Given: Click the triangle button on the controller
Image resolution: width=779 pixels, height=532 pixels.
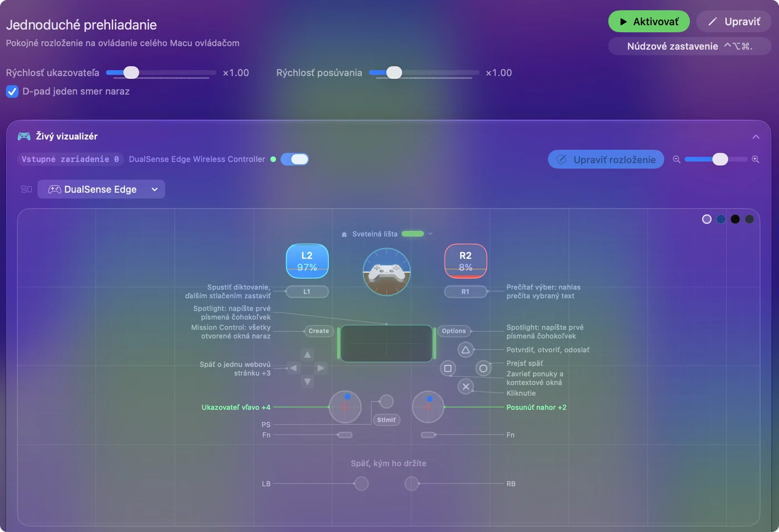Looking at the screenshot, I should pyautogui.click(x=466, y=350).
